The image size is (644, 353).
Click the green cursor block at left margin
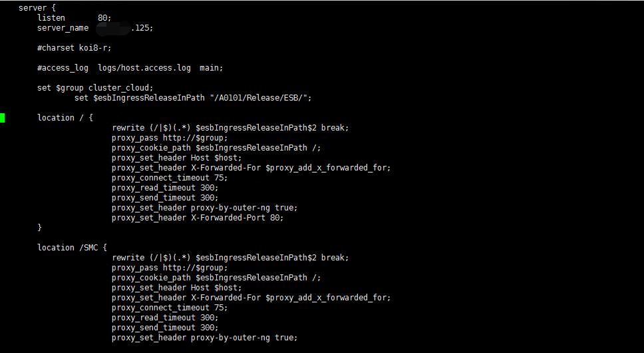(x=2, y=118)
